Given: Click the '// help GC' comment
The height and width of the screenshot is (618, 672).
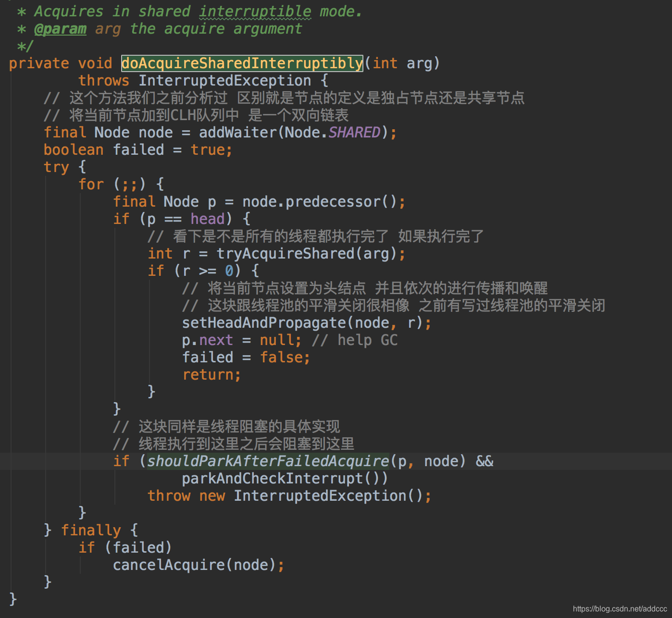Looking at the screenshot, I should pyautogui.click(x=355, y=340).
